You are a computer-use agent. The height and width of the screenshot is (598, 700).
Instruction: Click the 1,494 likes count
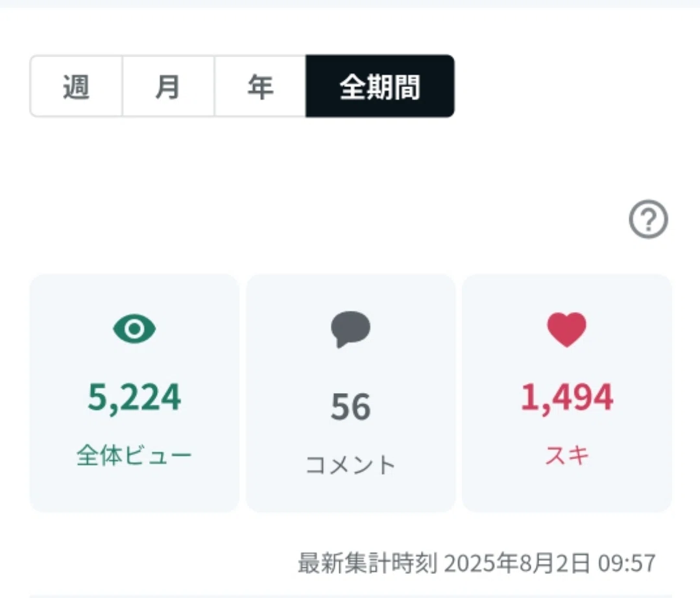[567, 397]
